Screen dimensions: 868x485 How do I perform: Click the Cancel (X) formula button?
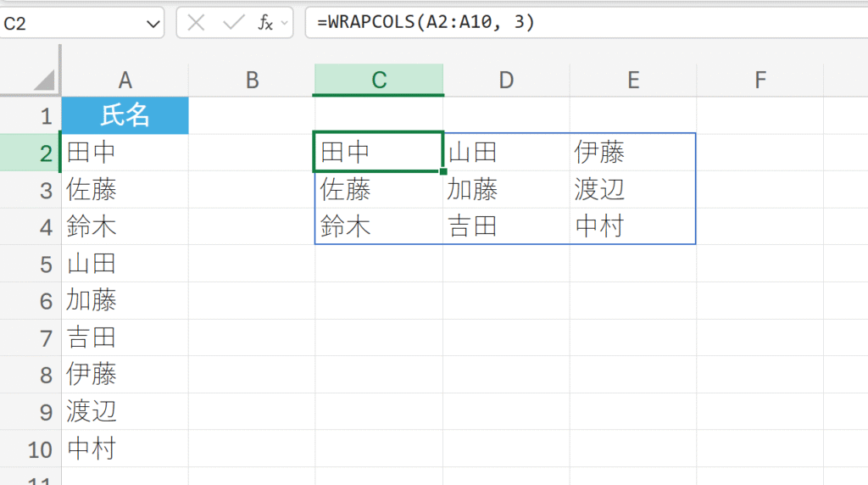(x=197, y=23)
